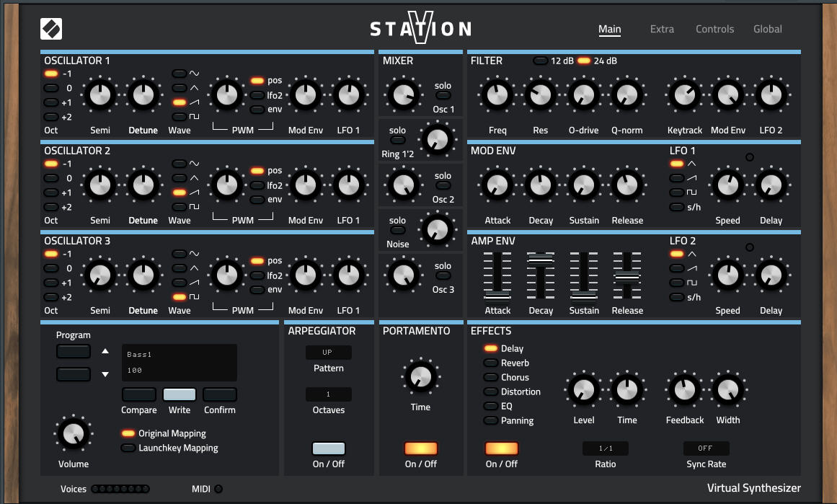
Task: Select sine wave for Oscillator 3
Action: [x=180, y=254]
